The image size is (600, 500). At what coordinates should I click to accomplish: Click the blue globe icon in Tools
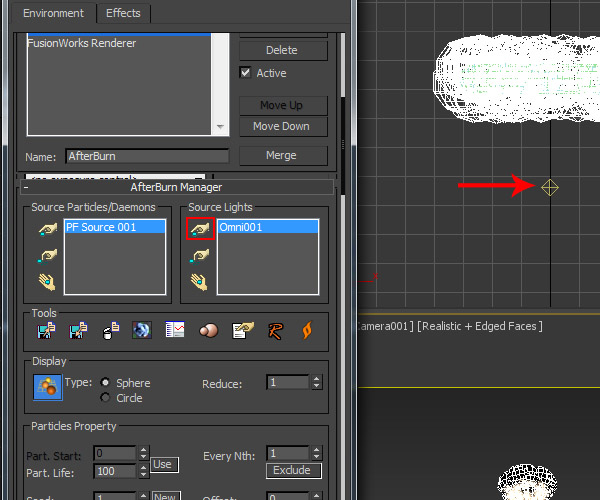tap(142, 330)
